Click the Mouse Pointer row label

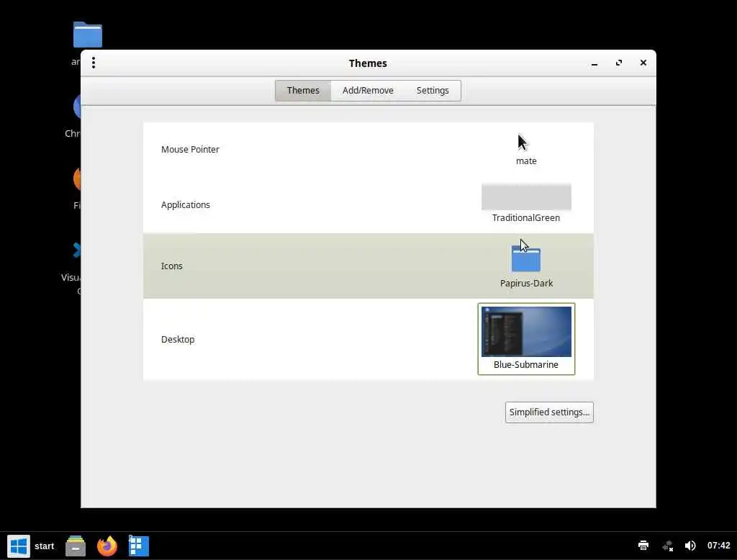point(190,150)
